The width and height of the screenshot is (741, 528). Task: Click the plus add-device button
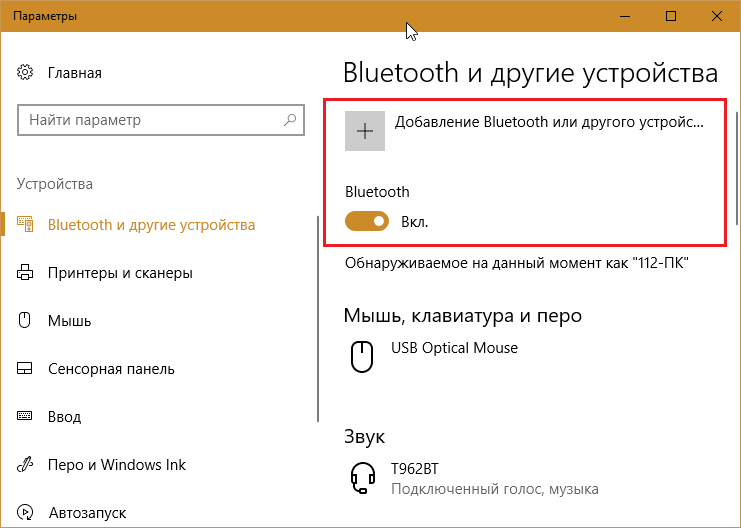(365, 131)
